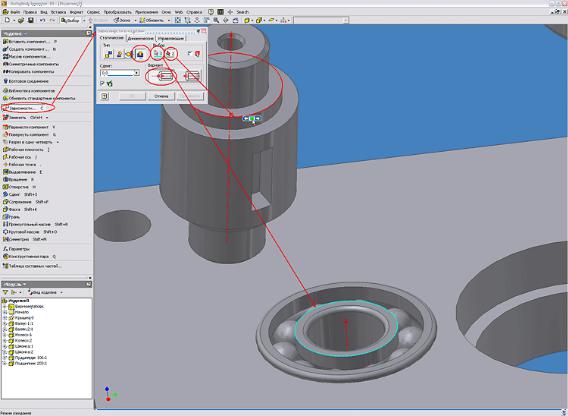Click Таблица составных частей tool
The width and height of the screenshot is (568, 416).
[x=32, y=266]
